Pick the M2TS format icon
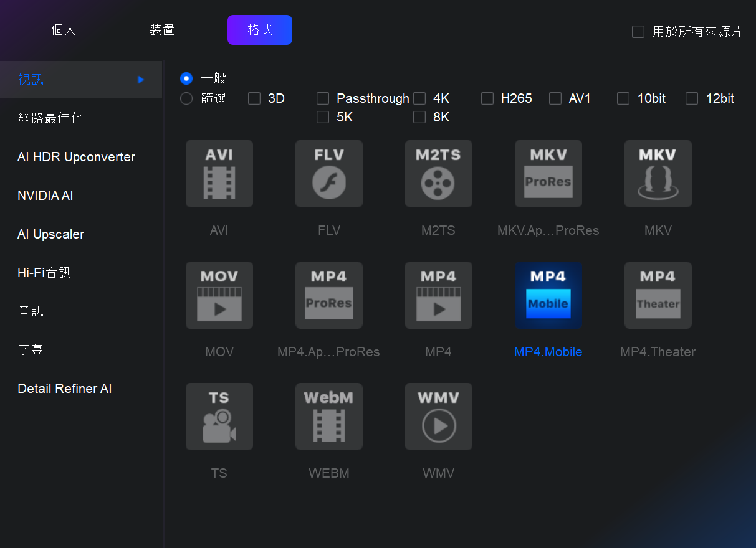 click(439, 174)
